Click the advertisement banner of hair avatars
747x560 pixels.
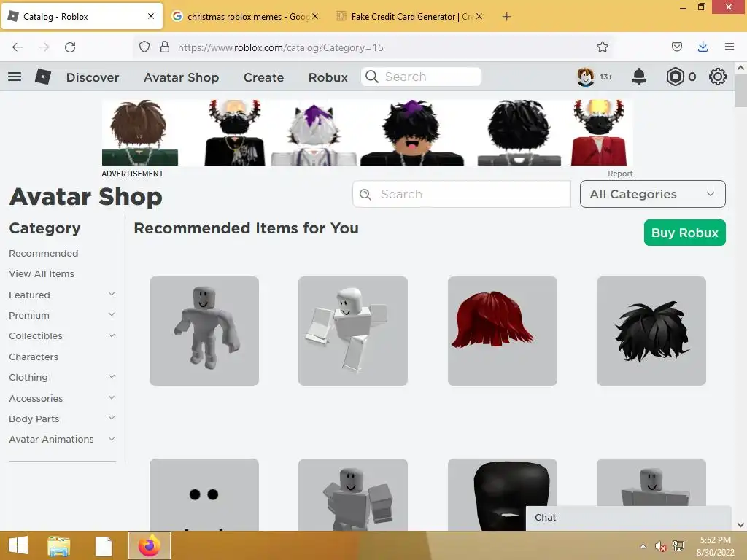click(x=368, y=133)
